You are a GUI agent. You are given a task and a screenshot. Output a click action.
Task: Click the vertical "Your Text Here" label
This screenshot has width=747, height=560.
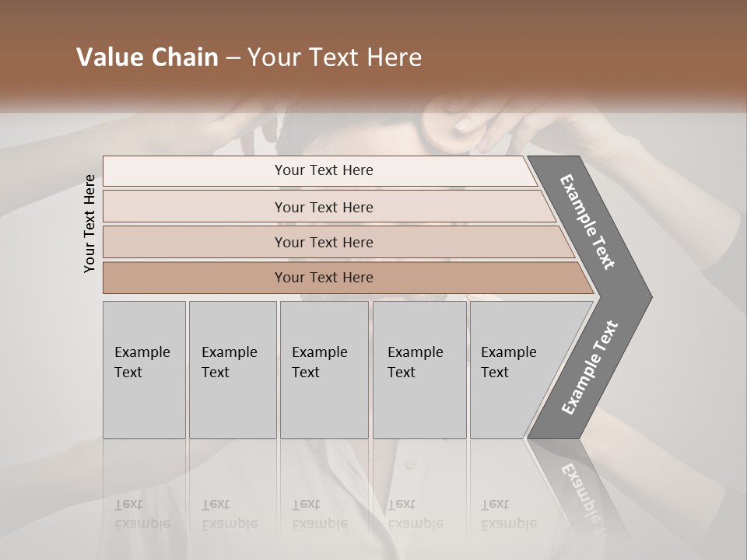coord(89,223)
